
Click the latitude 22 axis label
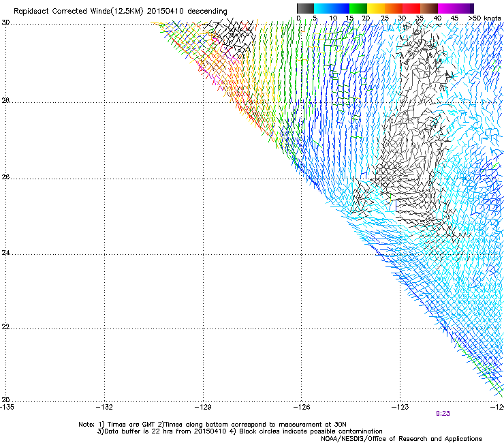[x=5, y=327]
